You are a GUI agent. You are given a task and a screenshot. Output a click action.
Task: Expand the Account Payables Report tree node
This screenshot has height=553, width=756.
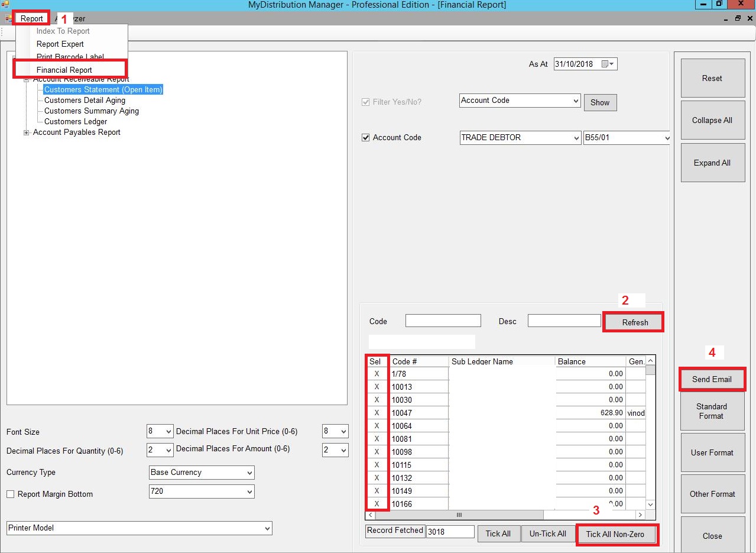[26, 132]
